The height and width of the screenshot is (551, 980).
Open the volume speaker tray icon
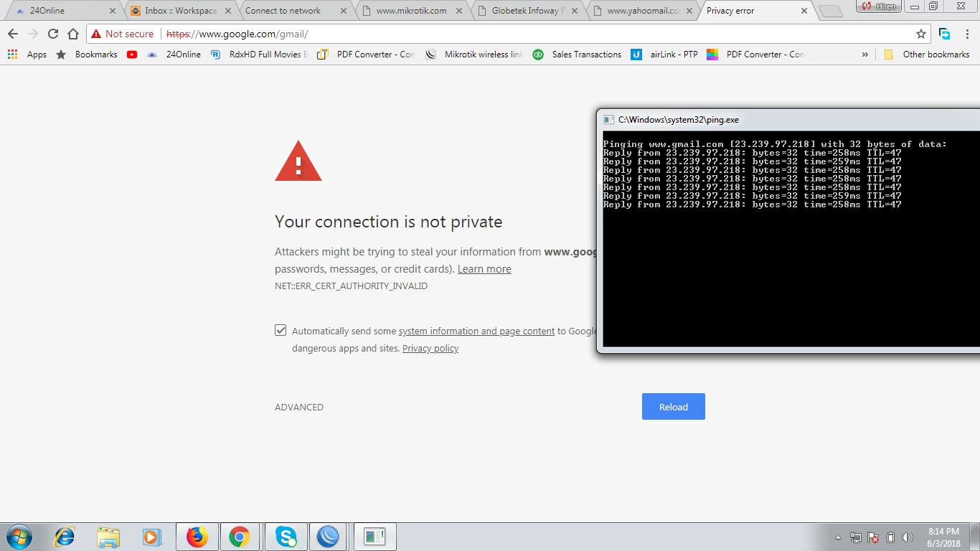[908, 537]
